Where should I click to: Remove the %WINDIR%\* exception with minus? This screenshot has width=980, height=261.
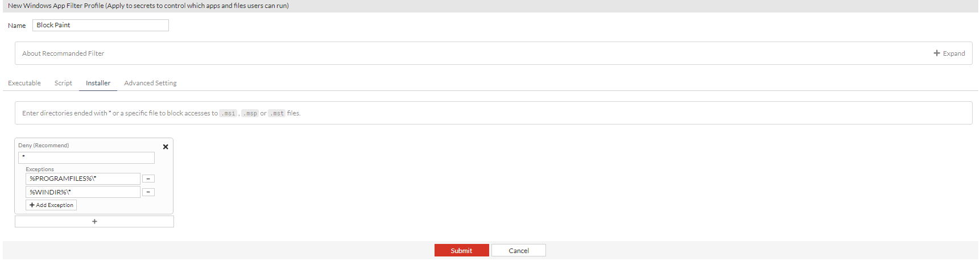click(x=148, y=192)
